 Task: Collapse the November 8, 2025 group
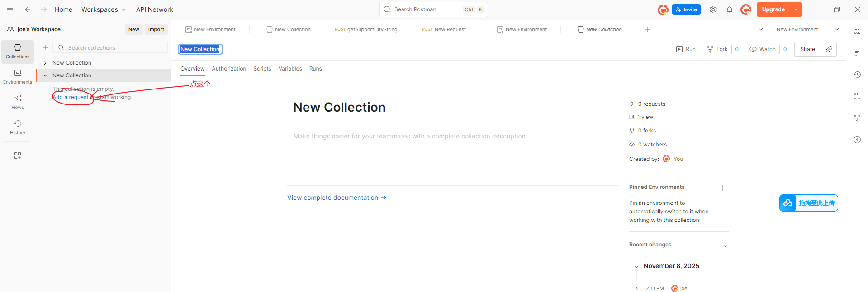[636, 267]
